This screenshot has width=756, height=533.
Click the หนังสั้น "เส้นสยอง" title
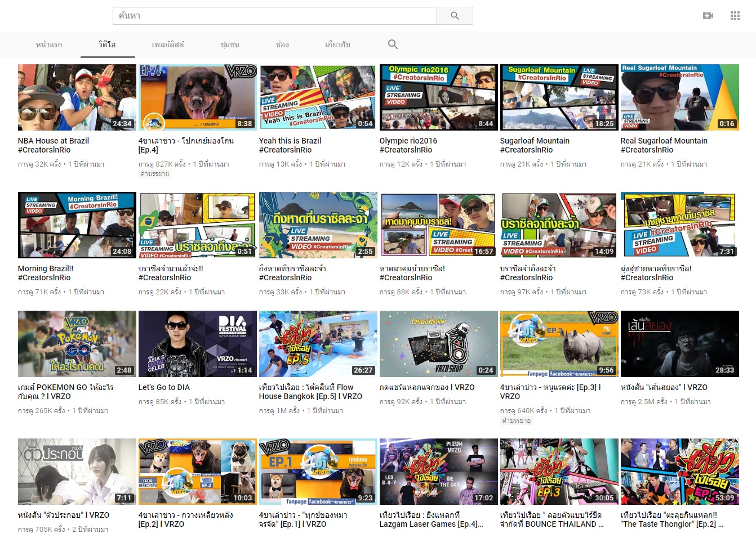(664, 387)
